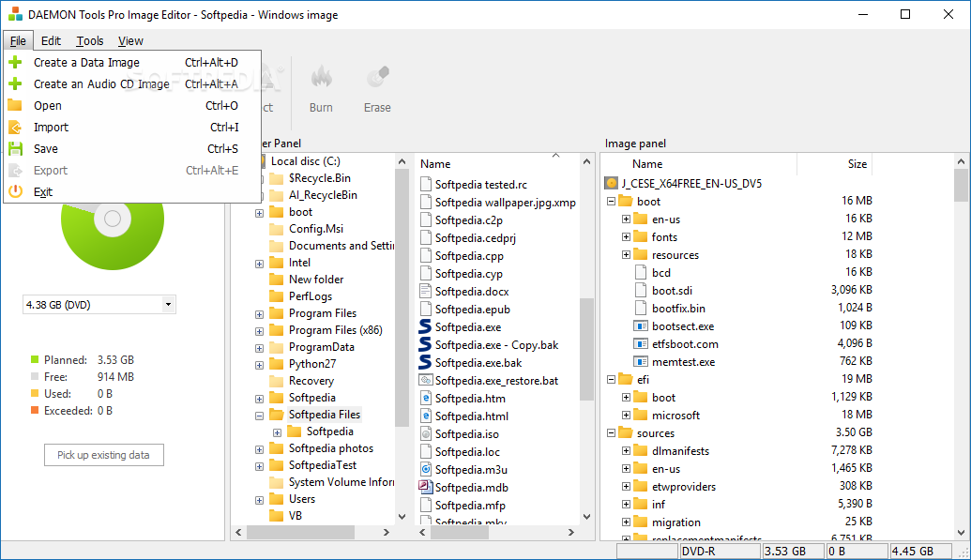Expand the dlmanifests folder
Image resolution: width=971 pixels, height=560 pixels.
coord(626,451)
